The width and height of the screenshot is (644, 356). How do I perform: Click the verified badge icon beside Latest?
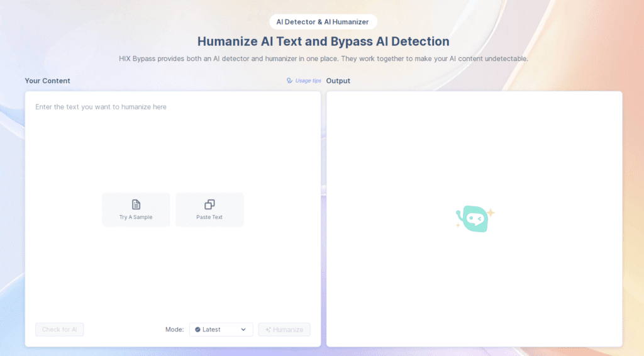coord(197,330)
